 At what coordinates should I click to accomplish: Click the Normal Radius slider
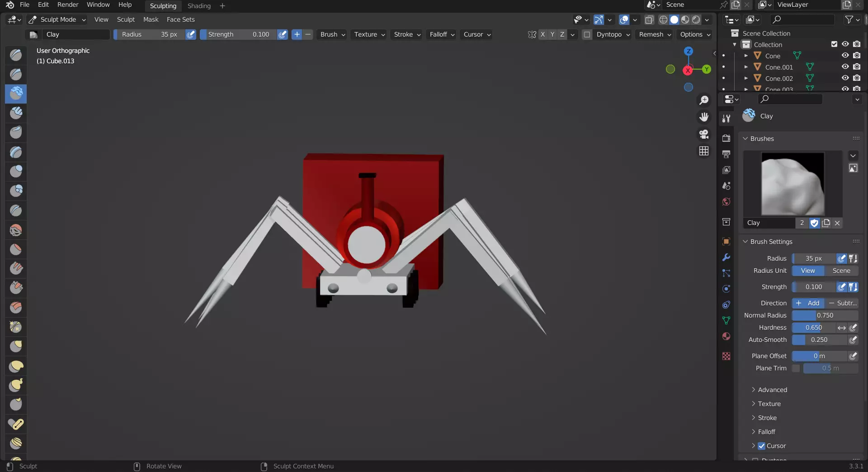pos(825,316)
